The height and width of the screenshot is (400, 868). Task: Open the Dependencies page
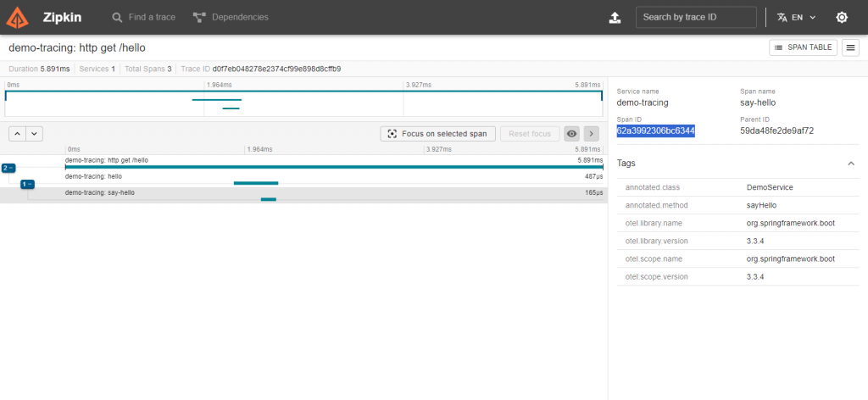pos(231,17)
